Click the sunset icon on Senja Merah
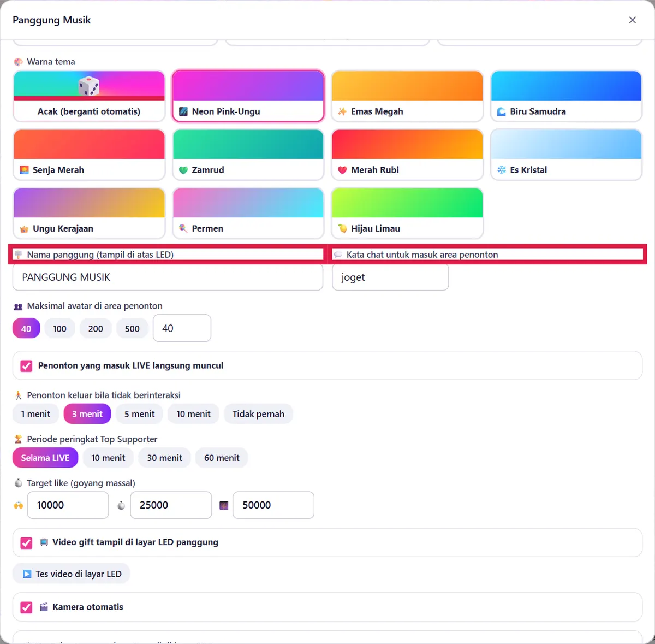This screenshot has width=655, height=644. pos(24,170)
